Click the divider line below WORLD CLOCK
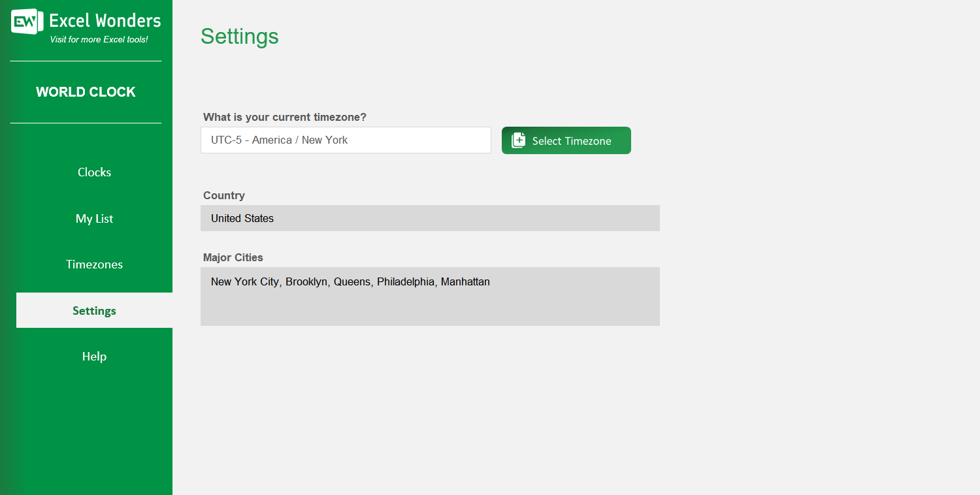 (86, 123)
